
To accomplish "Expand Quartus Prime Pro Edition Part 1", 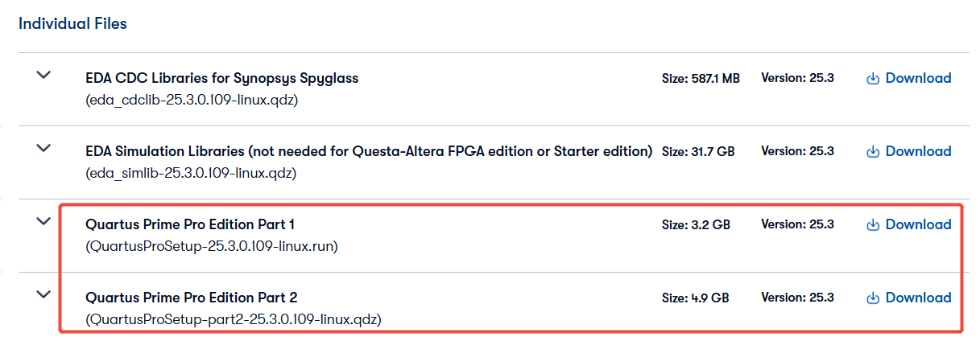I will pos(43,221).
